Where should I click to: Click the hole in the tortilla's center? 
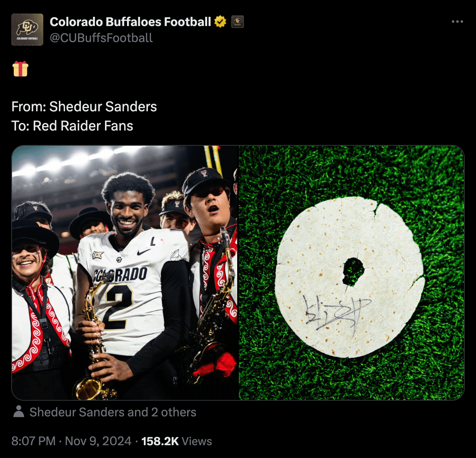coord(353,271)
